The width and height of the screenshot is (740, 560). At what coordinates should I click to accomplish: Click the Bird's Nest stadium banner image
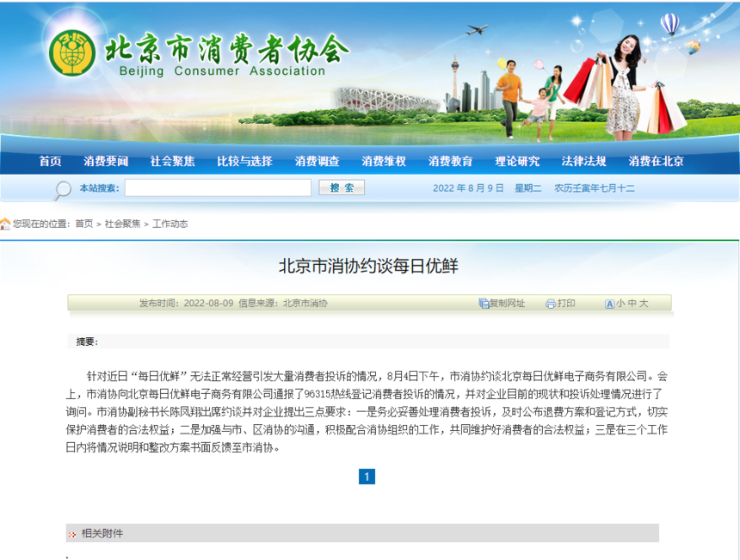coord(387,100)
